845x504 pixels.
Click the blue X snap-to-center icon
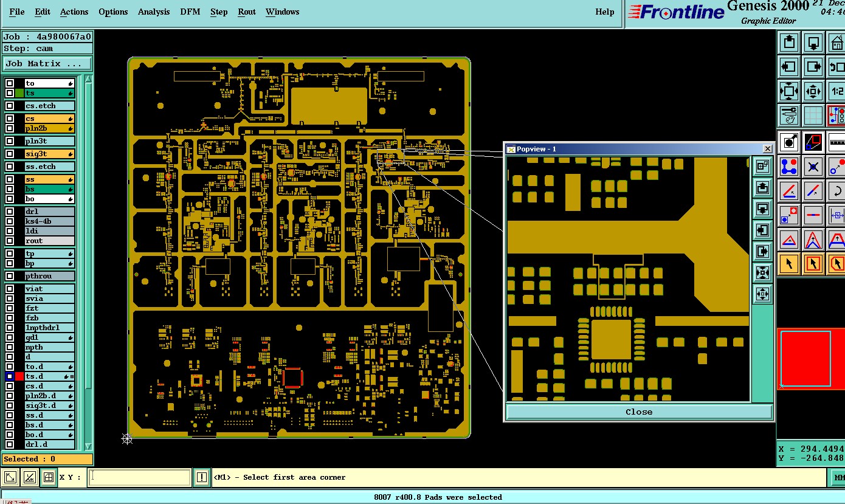pos(813,167)
